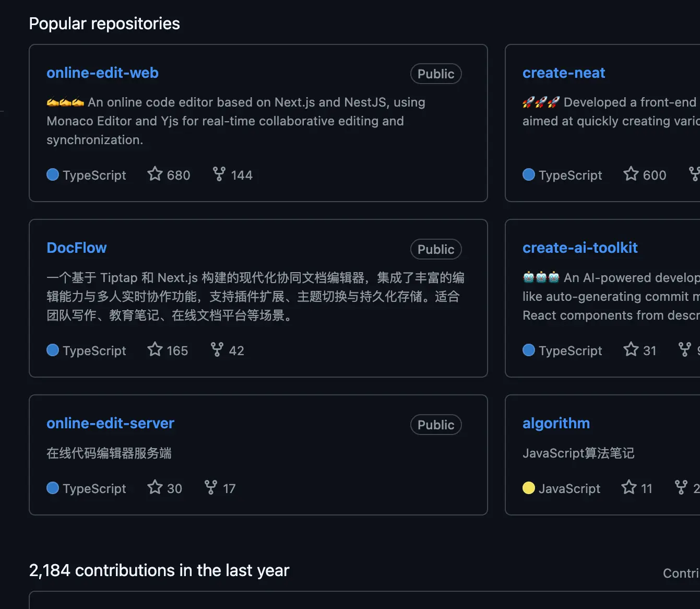Click the fork icon on DocFlow
The height and width of the screenshot is (609, 700).
pyautogui.click(x=217, y=349)
